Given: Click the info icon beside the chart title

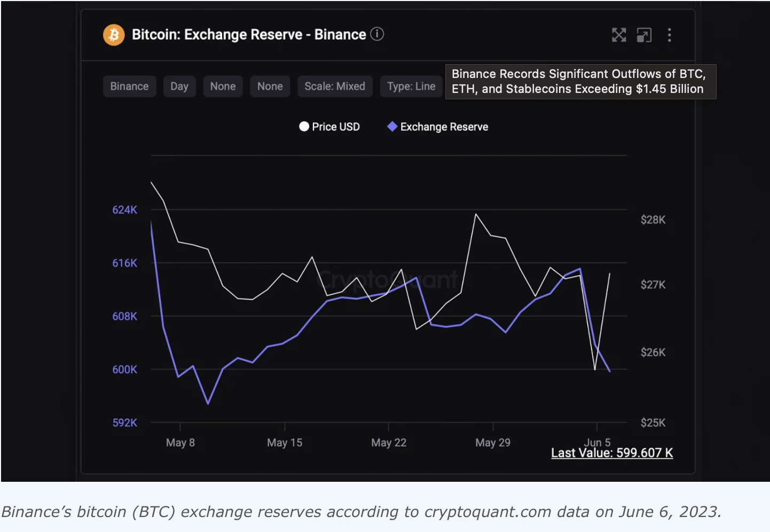Looking at the screenshot, I should pos(377,34).
